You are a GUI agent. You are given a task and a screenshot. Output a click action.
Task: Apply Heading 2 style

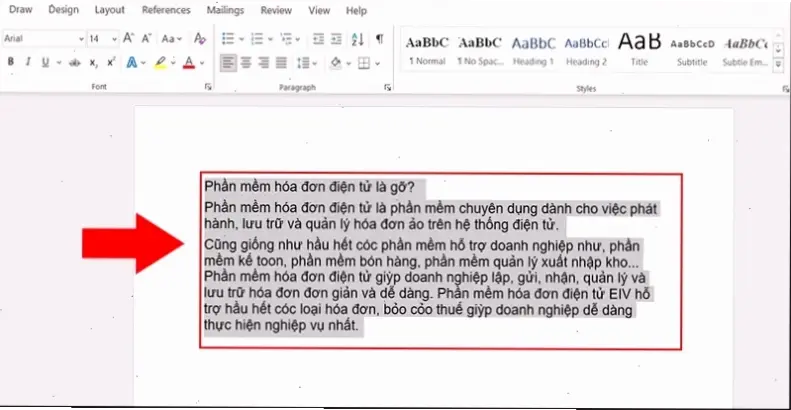click(586, 50)
